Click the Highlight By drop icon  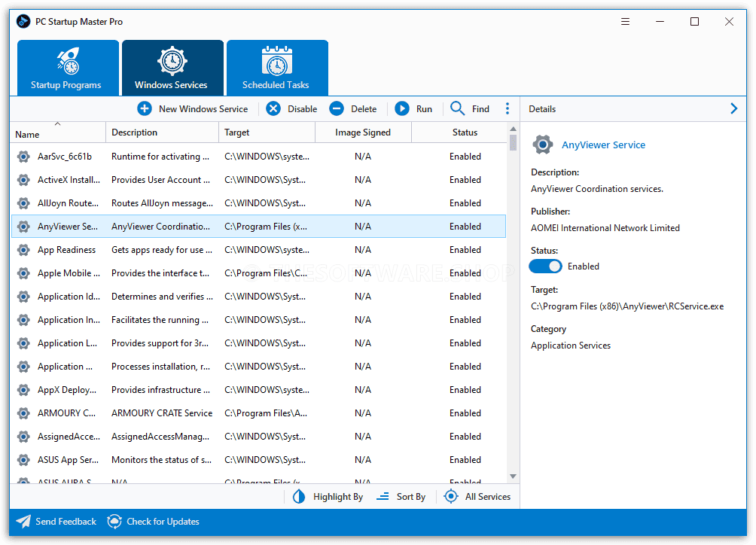click(299, 496)
